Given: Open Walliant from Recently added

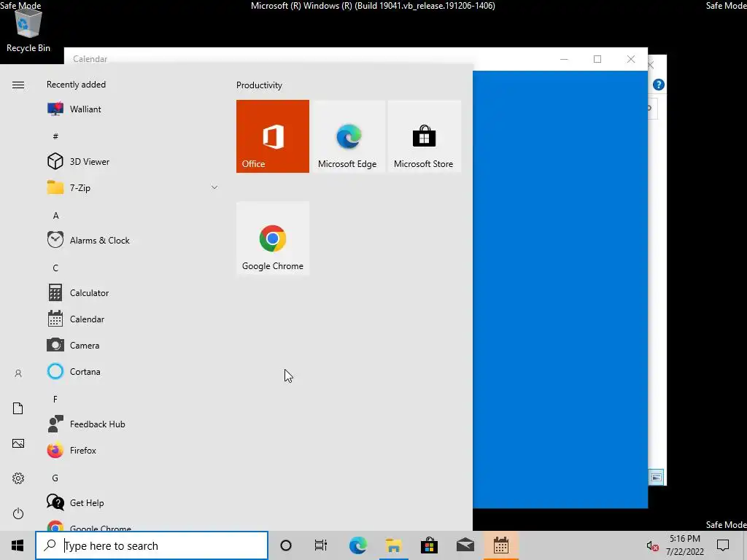Looking at the screenshot, I should tap(133, 109).
